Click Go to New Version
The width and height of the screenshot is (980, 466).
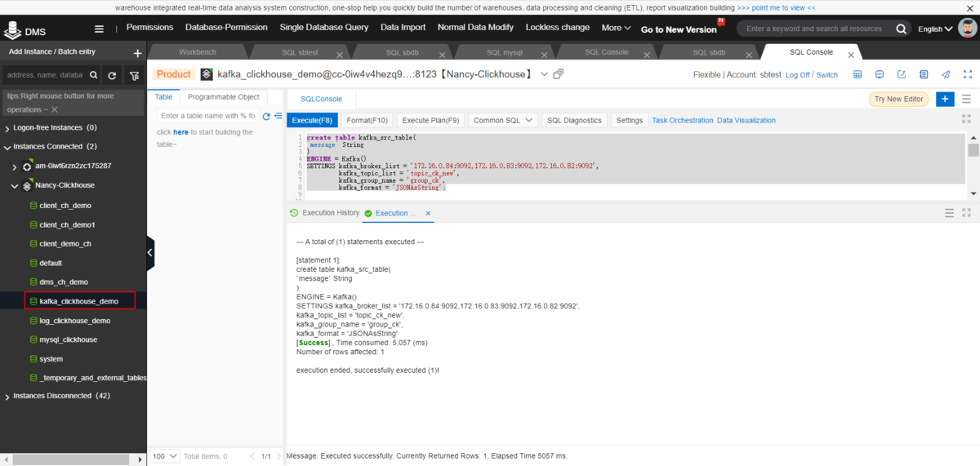click(679, 29)
